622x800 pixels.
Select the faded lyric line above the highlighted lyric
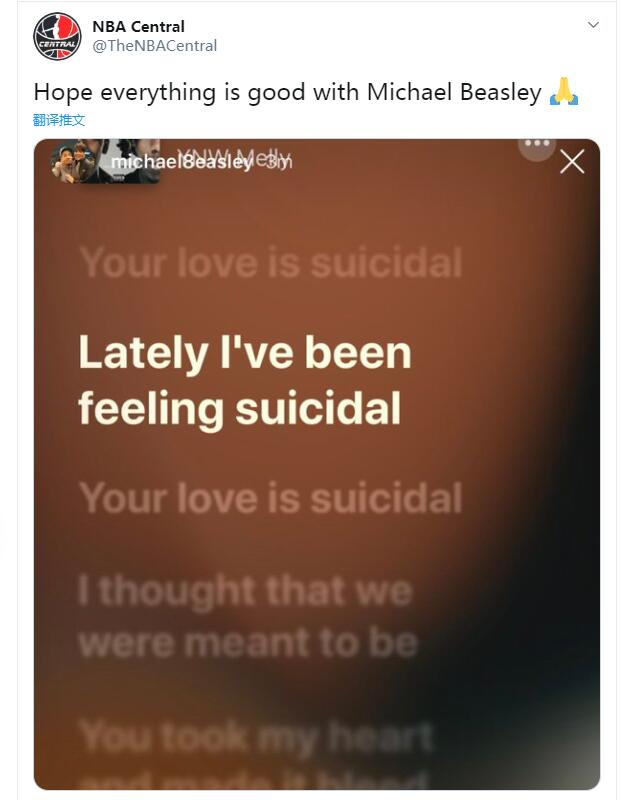tap(271, 263)
